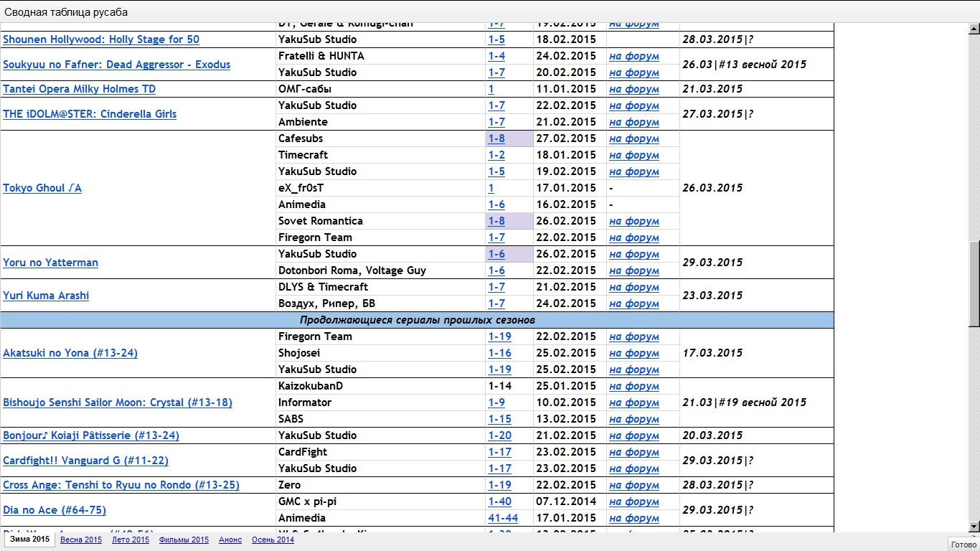Open forum link for Zero's Cross Ange
The image size is (980, 551).
(x=634, y=485)
